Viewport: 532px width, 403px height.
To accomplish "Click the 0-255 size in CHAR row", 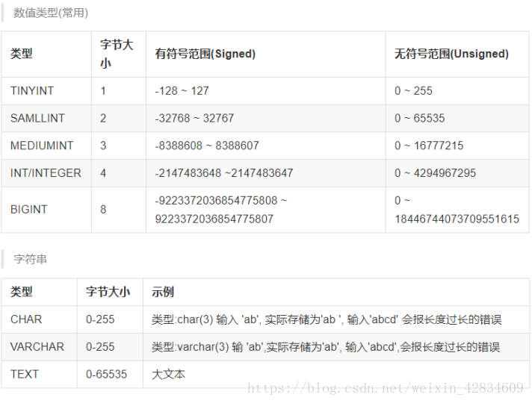I will click(110, 319).
